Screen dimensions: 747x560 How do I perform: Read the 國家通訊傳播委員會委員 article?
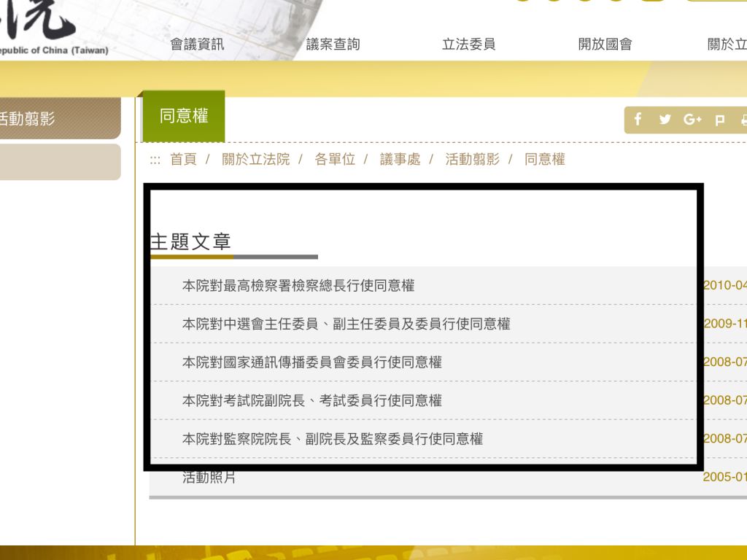pyautogui.click(x=311, y=362)
